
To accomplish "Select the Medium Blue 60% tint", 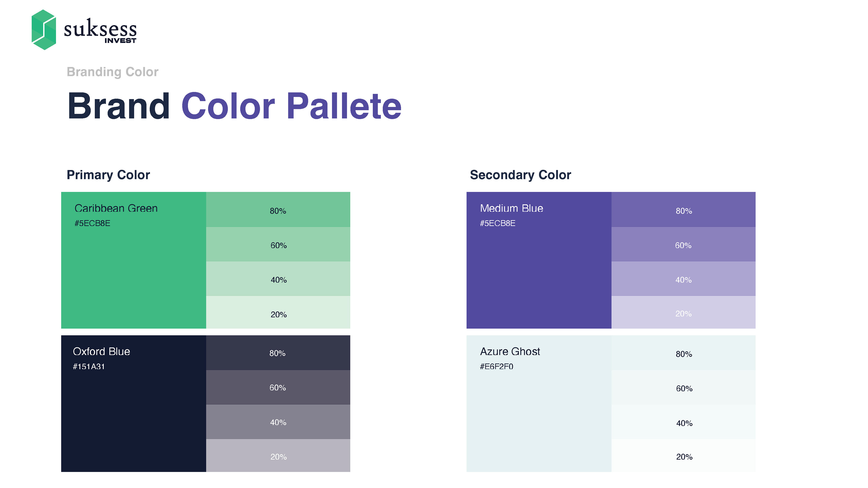I will click(x=683, y=244).
